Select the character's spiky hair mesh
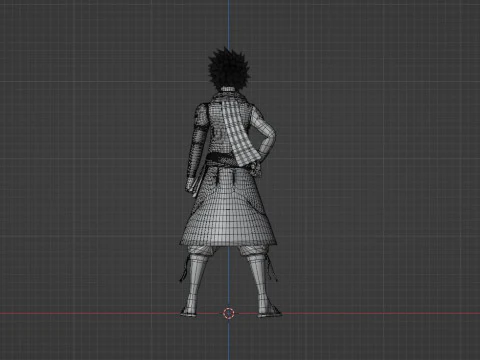Image resolution: width=480 pixels, height=360 pixels. coord(229,69)
